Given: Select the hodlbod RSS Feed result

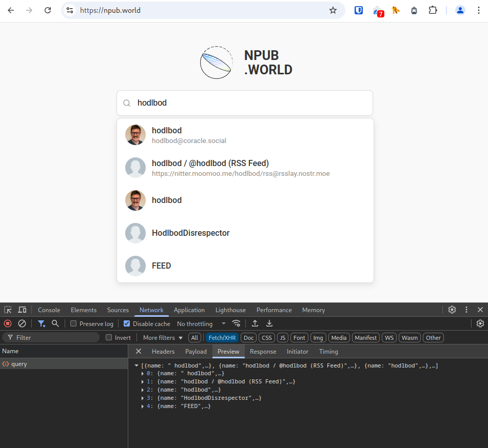Looking at the screenshot, I should pos(245,168).
